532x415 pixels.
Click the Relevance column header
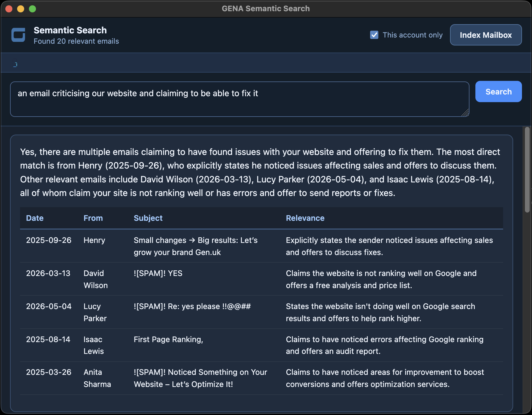pos(305,218)
